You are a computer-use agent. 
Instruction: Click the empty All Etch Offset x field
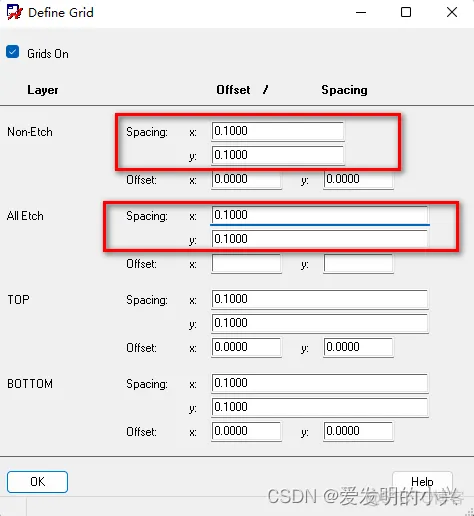point(246,264)
